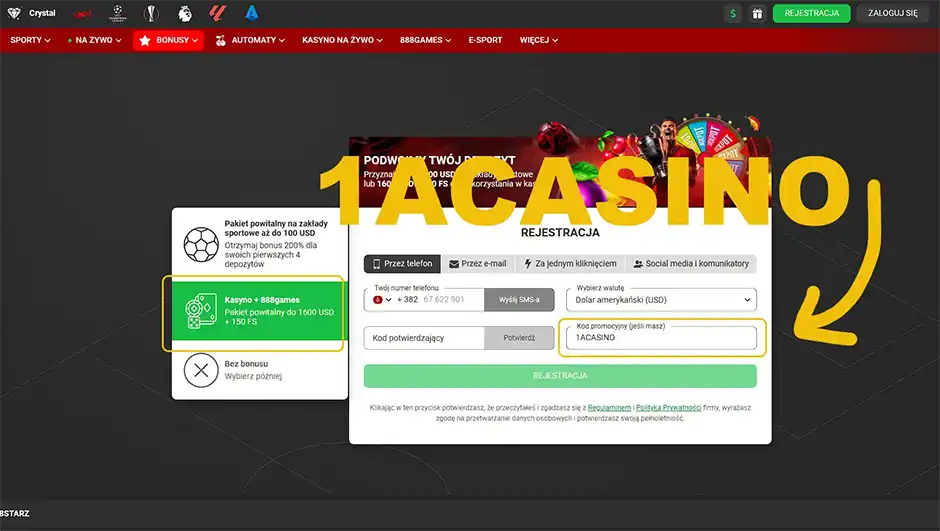Open the E-SPORT menu item
The height and width of the screenshot is (531, 940).
coord(485,40)
